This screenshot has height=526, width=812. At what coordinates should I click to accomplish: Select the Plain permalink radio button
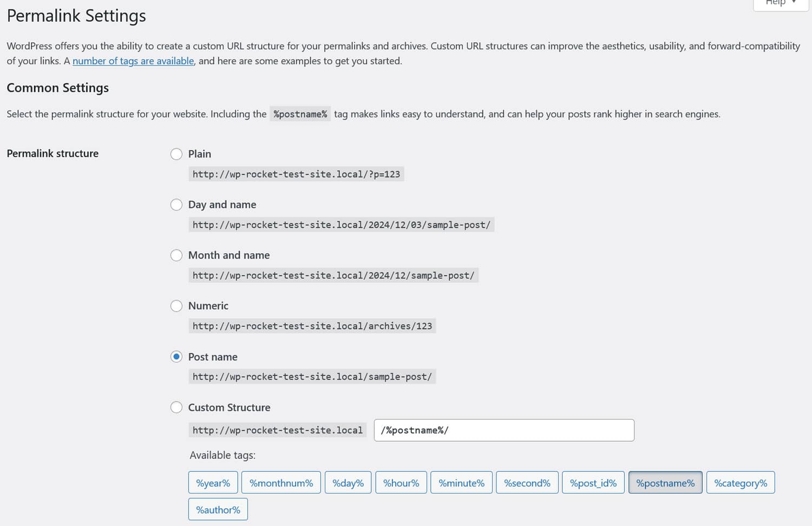coord(176,154)
